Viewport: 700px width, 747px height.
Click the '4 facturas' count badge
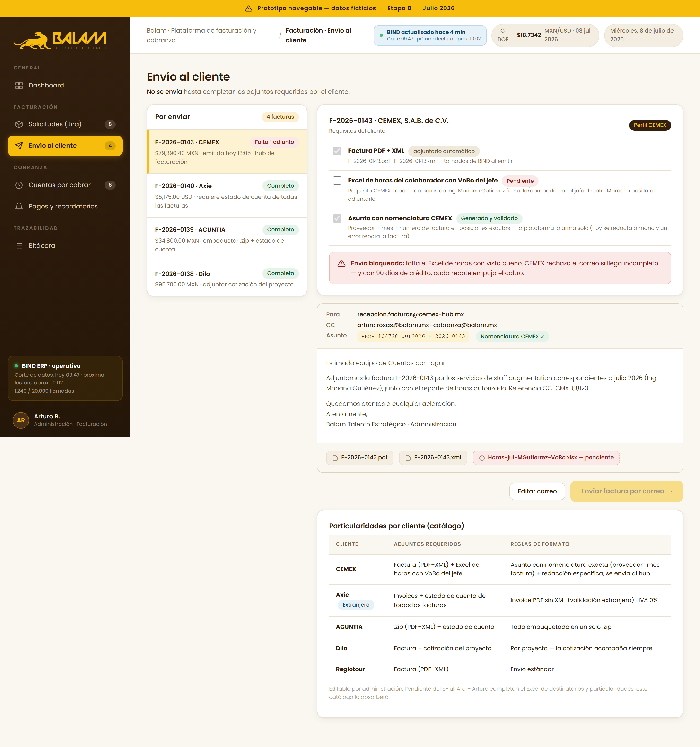coord(280,117)
